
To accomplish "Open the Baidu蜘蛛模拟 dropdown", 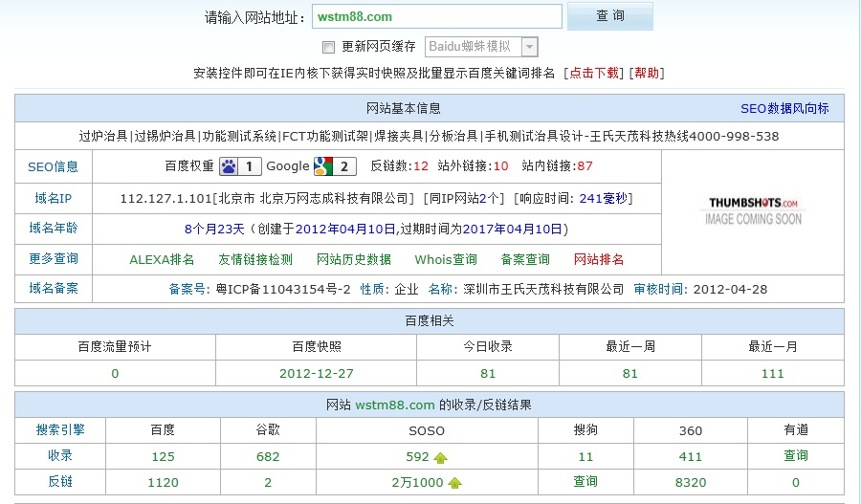I will click(481, 47).
